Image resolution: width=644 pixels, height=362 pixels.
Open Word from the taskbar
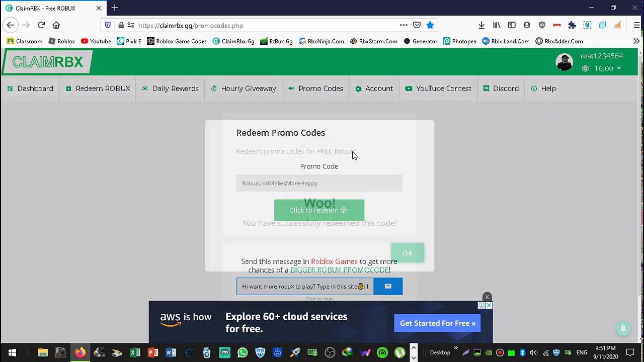pos(171,353)
